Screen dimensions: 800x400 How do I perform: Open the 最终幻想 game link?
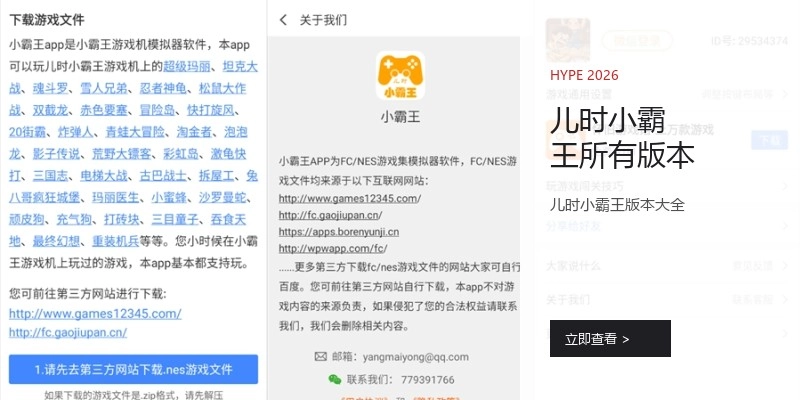pyautogui.click(x=56, y=241)
